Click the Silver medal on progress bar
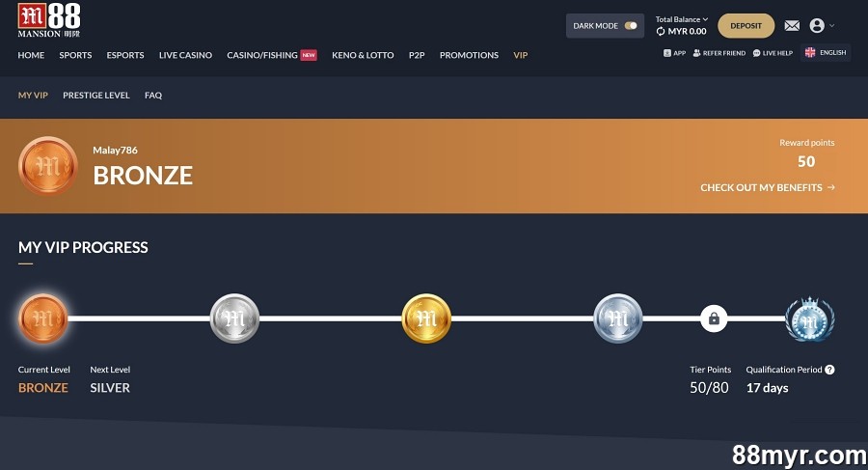868x470 pixels. 234,318
